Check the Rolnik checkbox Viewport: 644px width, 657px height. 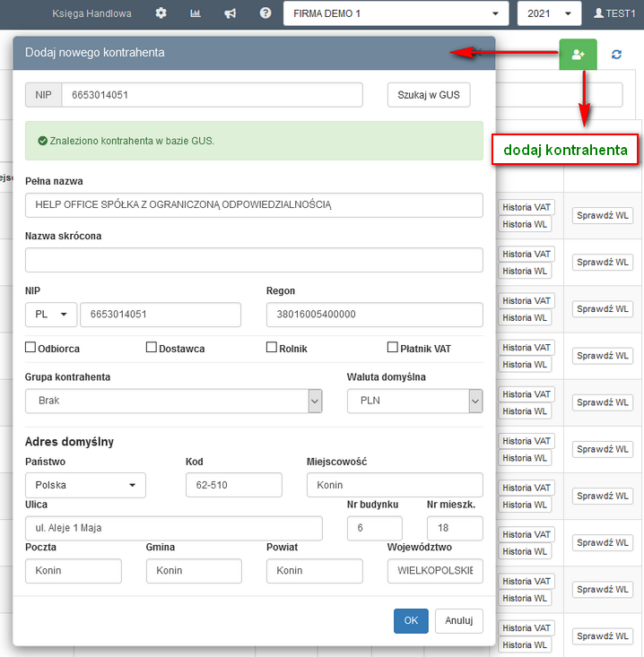[271, 348]
